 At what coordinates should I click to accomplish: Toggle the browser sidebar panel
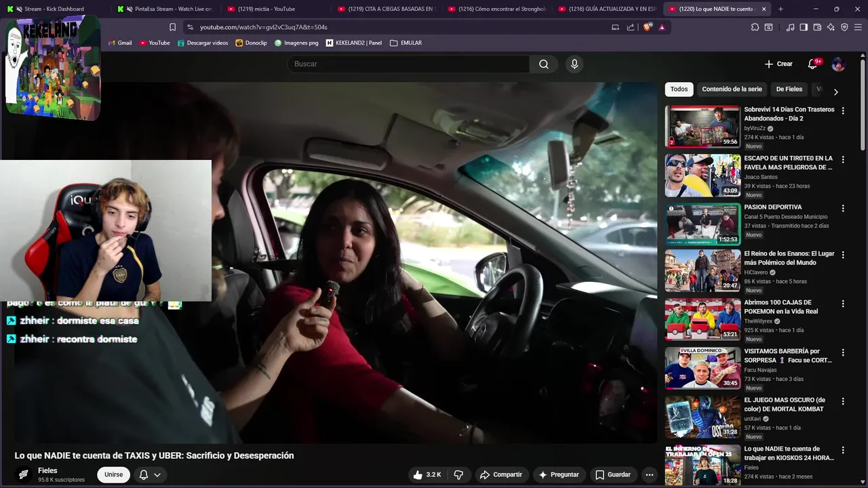point(804,27)
